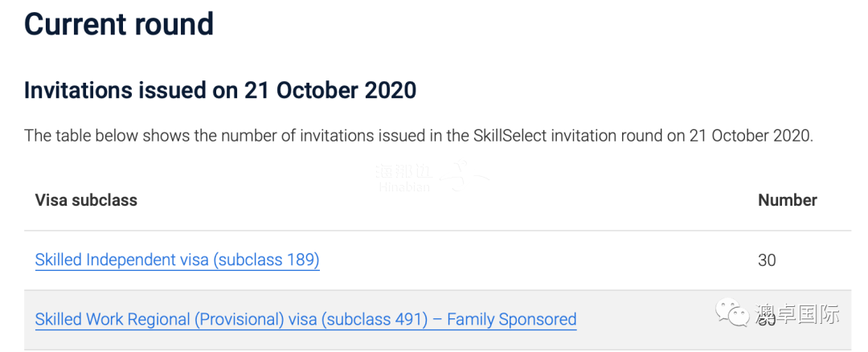Click the 澳卓国际 watermark text
This screenshot has height=352, width=868.
point(796,313)
